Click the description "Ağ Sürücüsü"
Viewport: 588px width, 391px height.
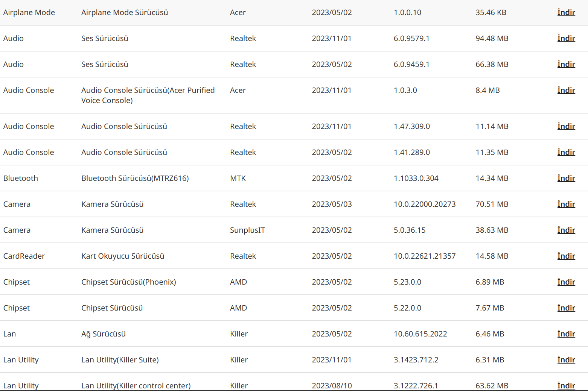pos(104,334)
